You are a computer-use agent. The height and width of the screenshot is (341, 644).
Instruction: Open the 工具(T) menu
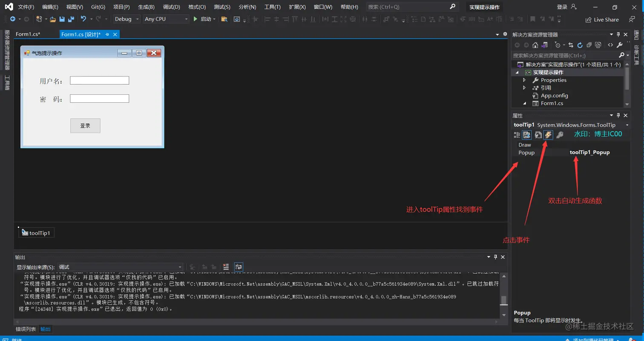click(x=272, y=7)
